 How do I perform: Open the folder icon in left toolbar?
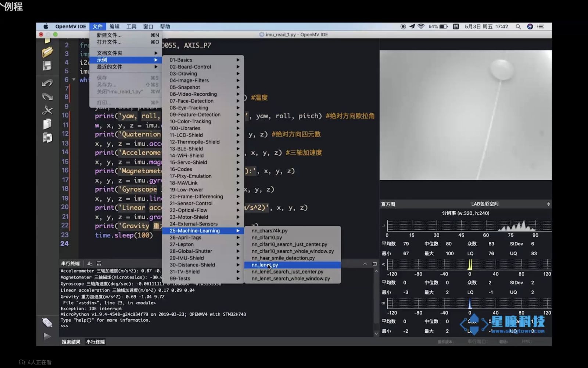47,52
